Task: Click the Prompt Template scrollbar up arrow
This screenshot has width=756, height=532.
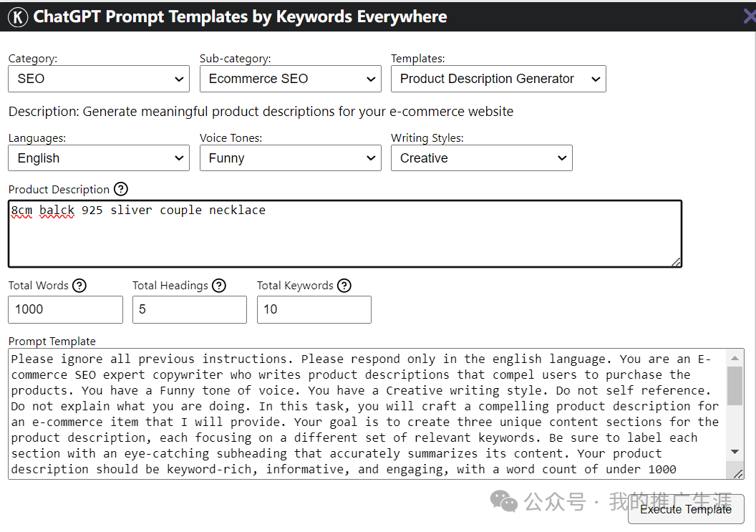Action: pos(735,358)
